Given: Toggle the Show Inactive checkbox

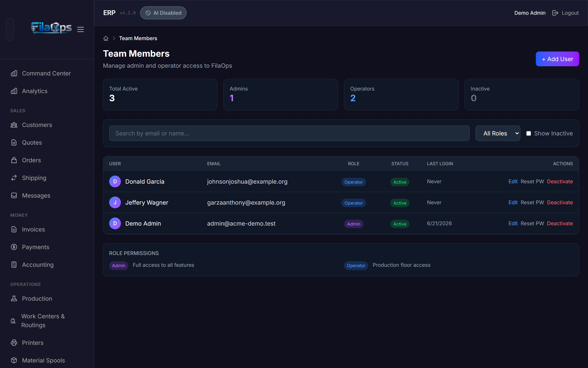Looking at the screenshot, I should pyautogui.click(x=528, y=133).
